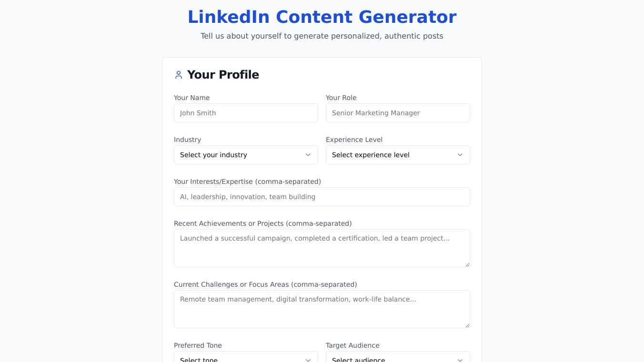Click inside the Recent Achievements or Projects textarea

tap(322, 248)
